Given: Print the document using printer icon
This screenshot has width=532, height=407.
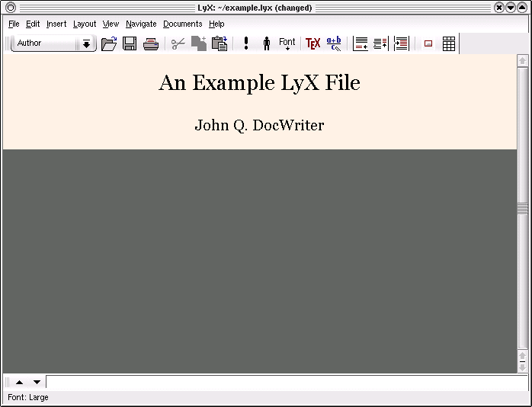Looking at the screenshot, I should (151, 43).
